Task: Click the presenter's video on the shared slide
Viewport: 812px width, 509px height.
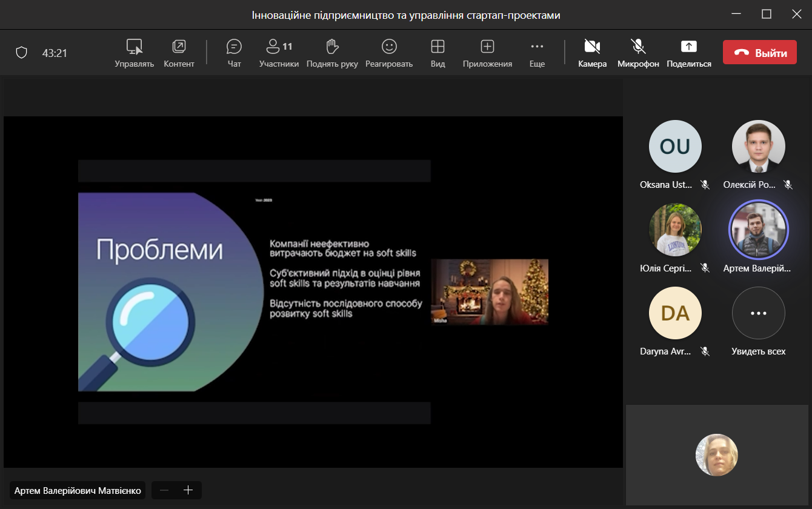Action: pyautogui.click(x=490, y=292)
